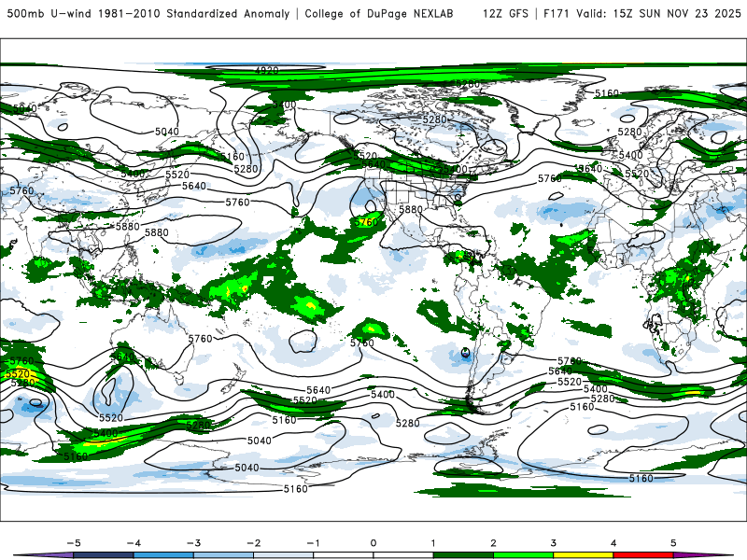The height and width of the screenshot is (560, 747).
Task: Click the colorbar tick label 2
Action: point(493,543)
